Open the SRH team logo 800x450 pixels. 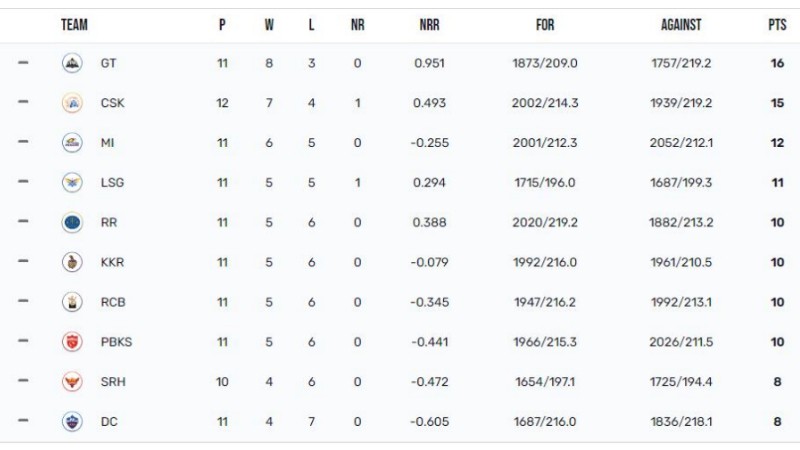pos(72,382)
